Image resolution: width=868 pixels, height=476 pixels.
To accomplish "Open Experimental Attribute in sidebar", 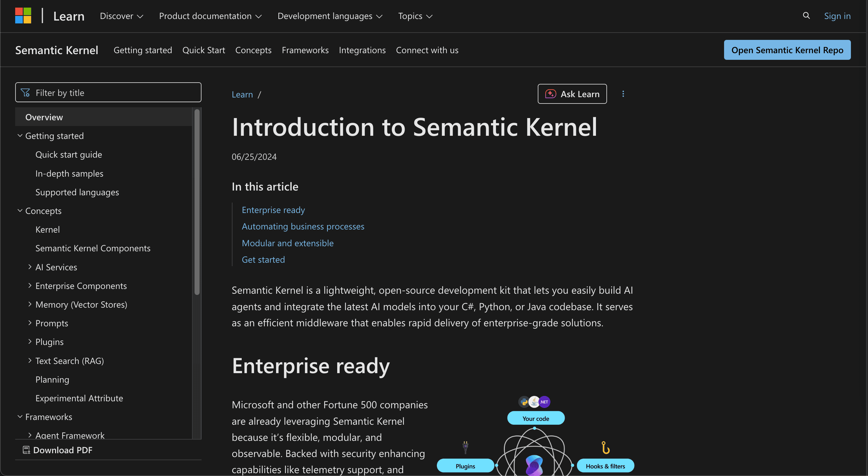I will [x=79, y=398].
